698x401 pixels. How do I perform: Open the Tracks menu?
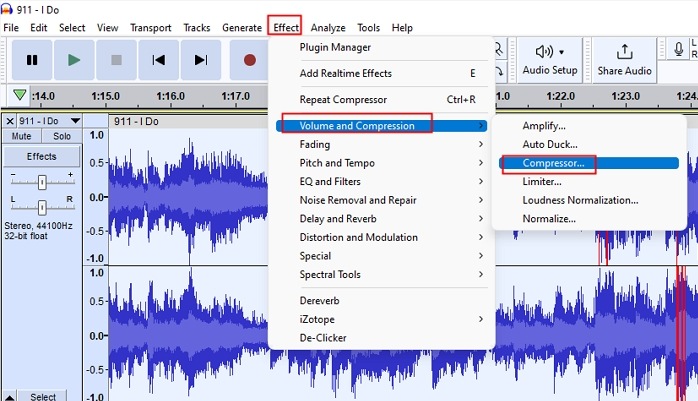click(197, 28)
